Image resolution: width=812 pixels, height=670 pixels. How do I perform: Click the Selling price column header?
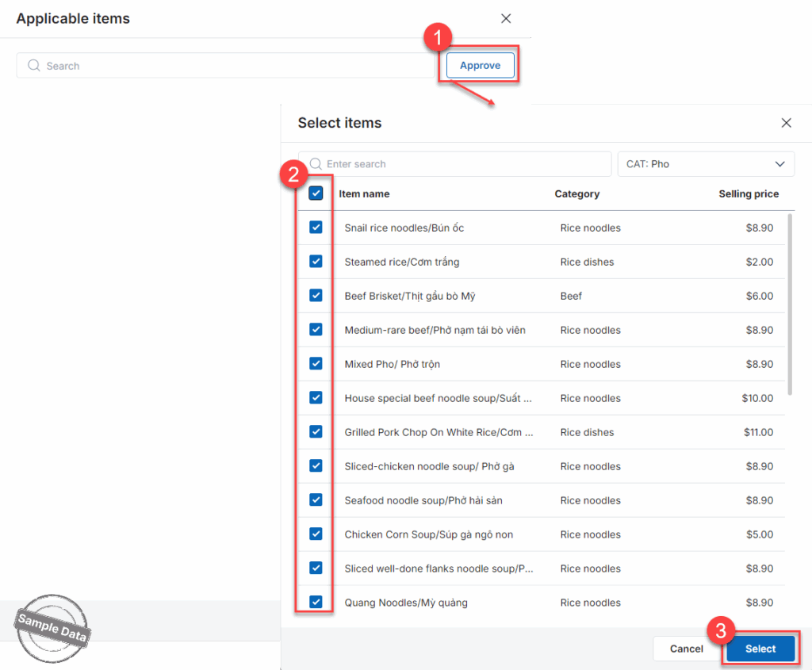point(748,193)
